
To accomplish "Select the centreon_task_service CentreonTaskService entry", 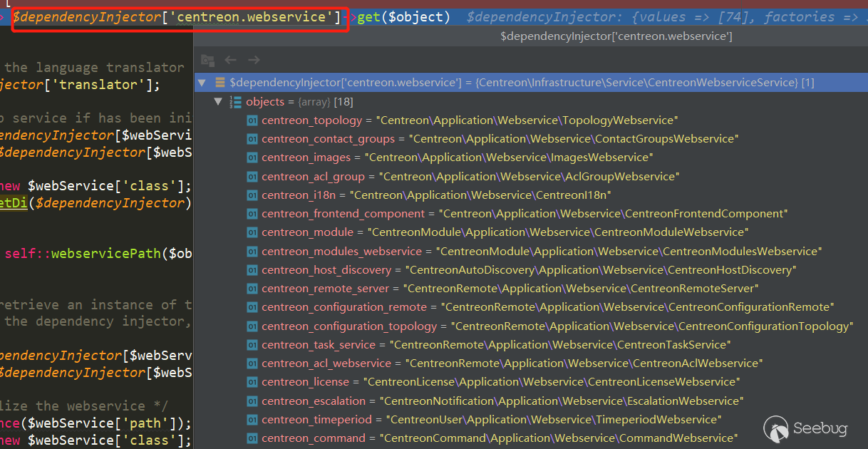I will coord(497,345).
